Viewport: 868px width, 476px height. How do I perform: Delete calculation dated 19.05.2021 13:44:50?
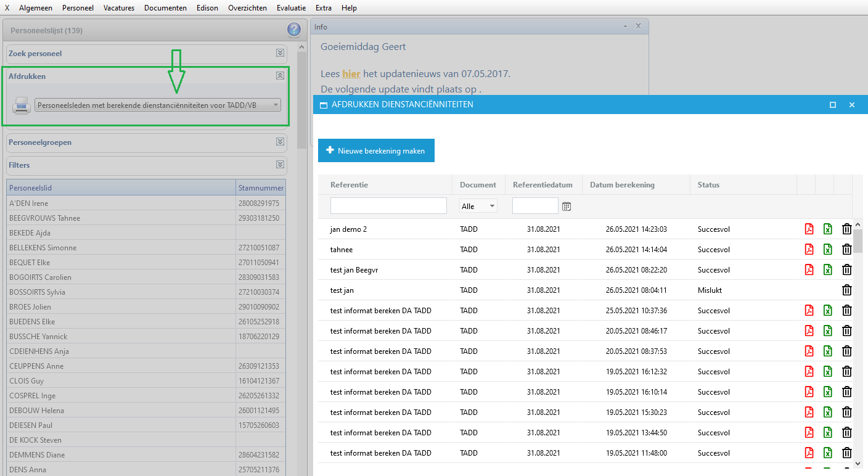tap(847, 433)
